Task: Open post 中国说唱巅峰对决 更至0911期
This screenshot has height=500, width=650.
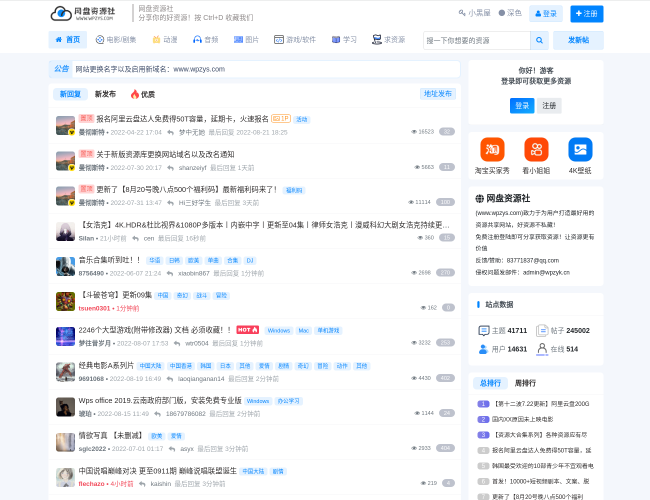Action: [x=158, y=471]
